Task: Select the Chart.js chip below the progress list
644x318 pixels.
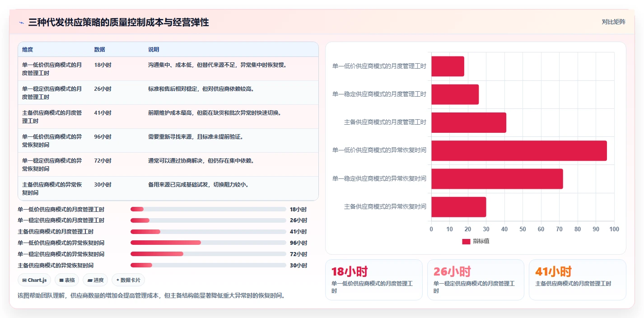Action: [x=34, y=280]
